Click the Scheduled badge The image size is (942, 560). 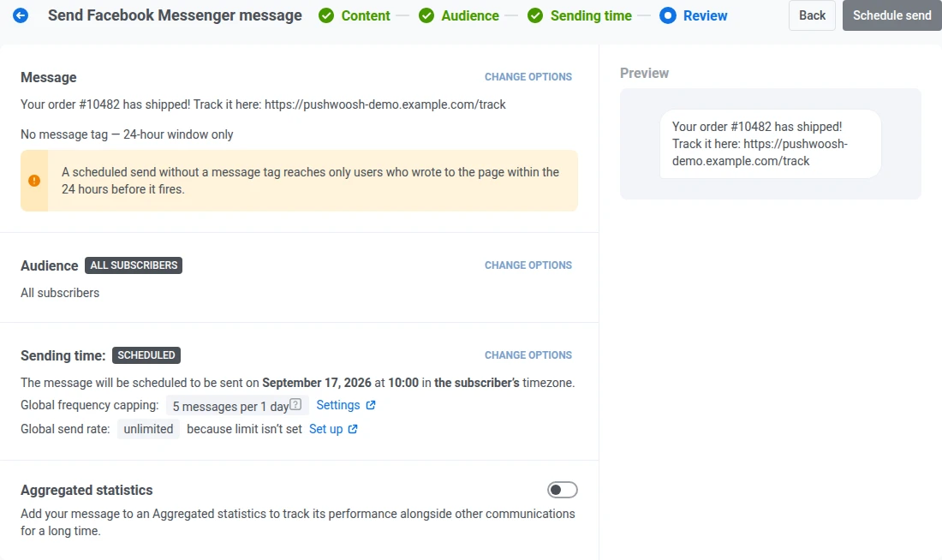tap(146, 355)
